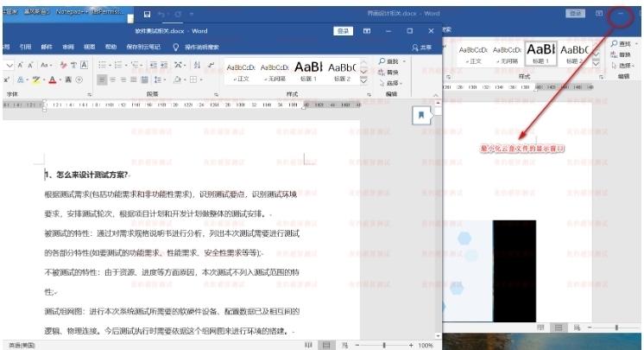Screen dimensions: 644x350
Task: Apply the yellow text highlight color
Action: pyautogui.click(x=35, y=80)
